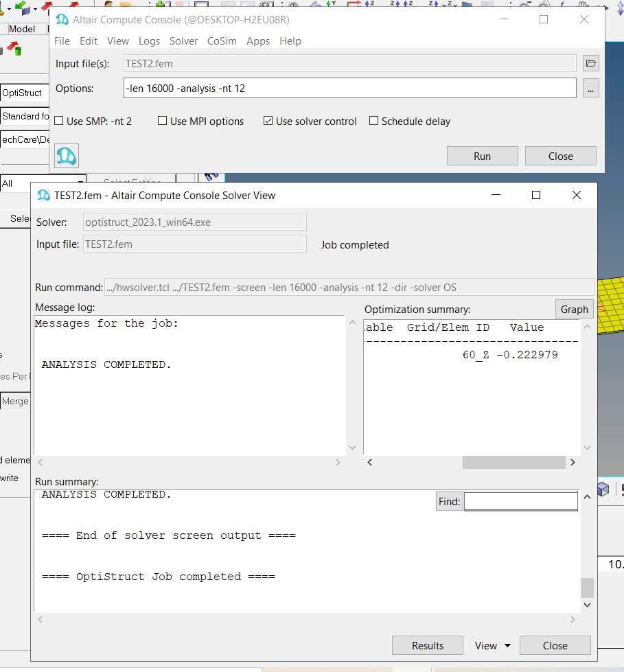
Task: Click the Run command field
Action: click(x=349, y=287)
